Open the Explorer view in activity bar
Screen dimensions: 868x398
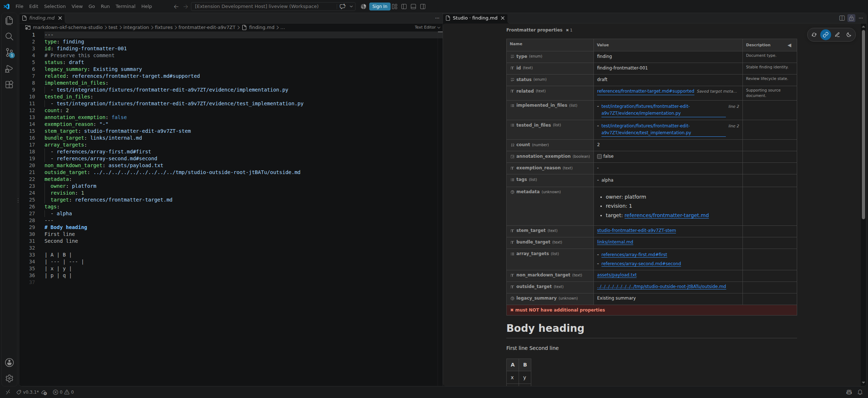pos(9,21)
